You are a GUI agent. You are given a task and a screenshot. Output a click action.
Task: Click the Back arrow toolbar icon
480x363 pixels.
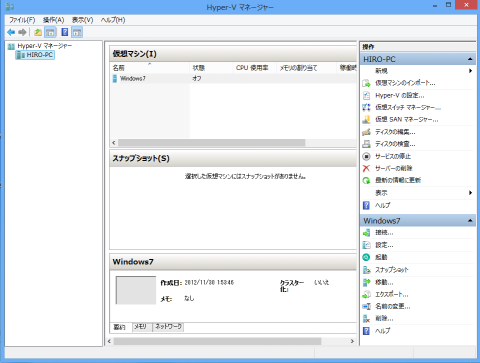(x=11, y=32)
